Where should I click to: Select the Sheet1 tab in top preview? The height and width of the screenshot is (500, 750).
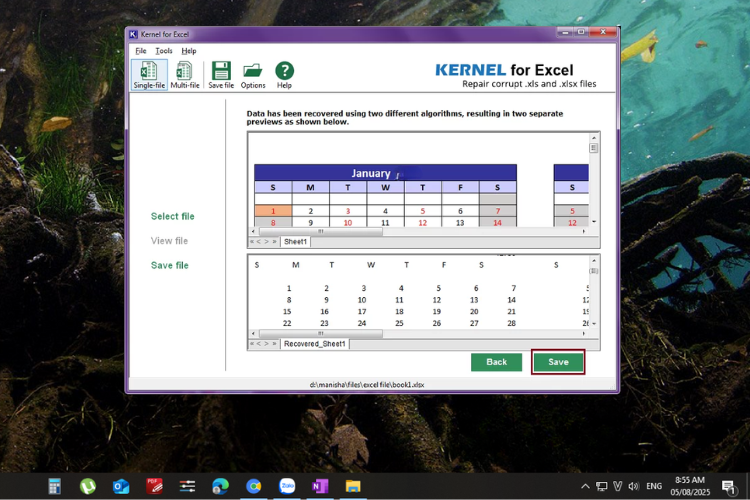[295, 242]
